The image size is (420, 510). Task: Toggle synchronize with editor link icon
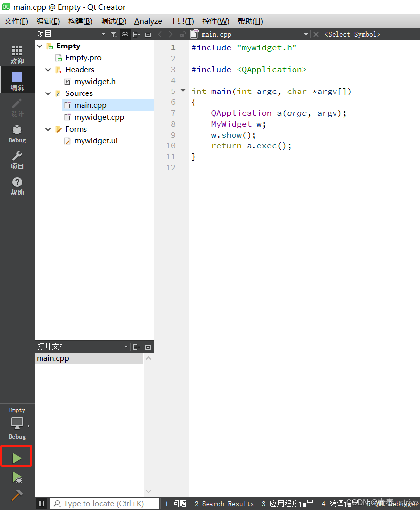click(125, 34)
